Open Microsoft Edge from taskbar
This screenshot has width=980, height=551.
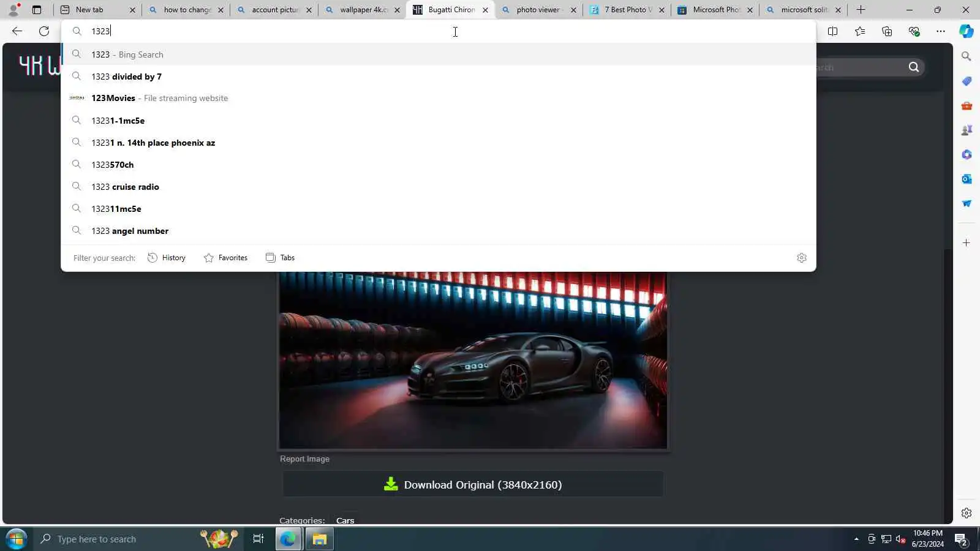(x=288, y=539)
